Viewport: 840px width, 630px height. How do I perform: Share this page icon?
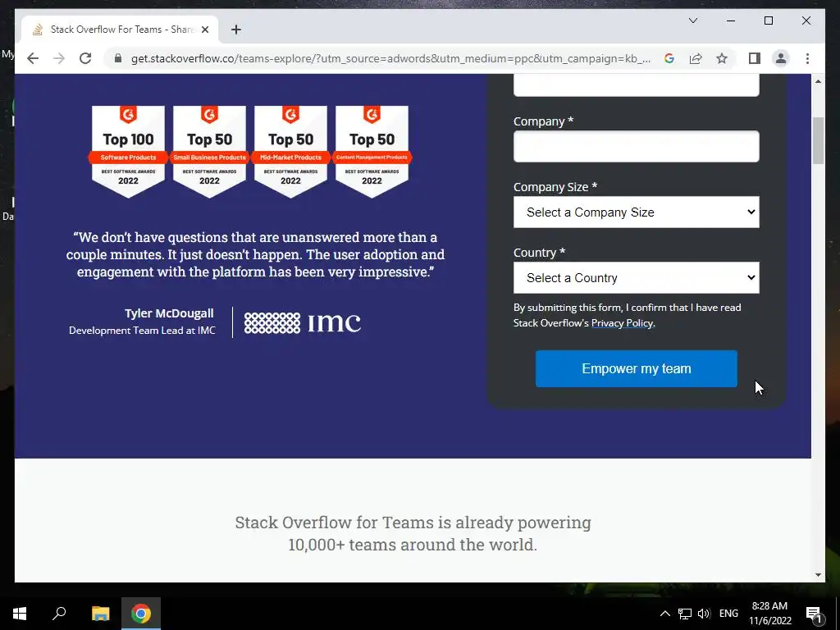(x=696, y=58)
